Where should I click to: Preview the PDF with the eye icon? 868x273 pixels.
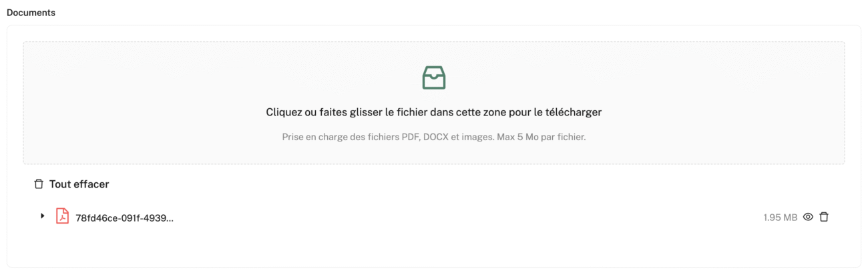(x=808, y=217)
